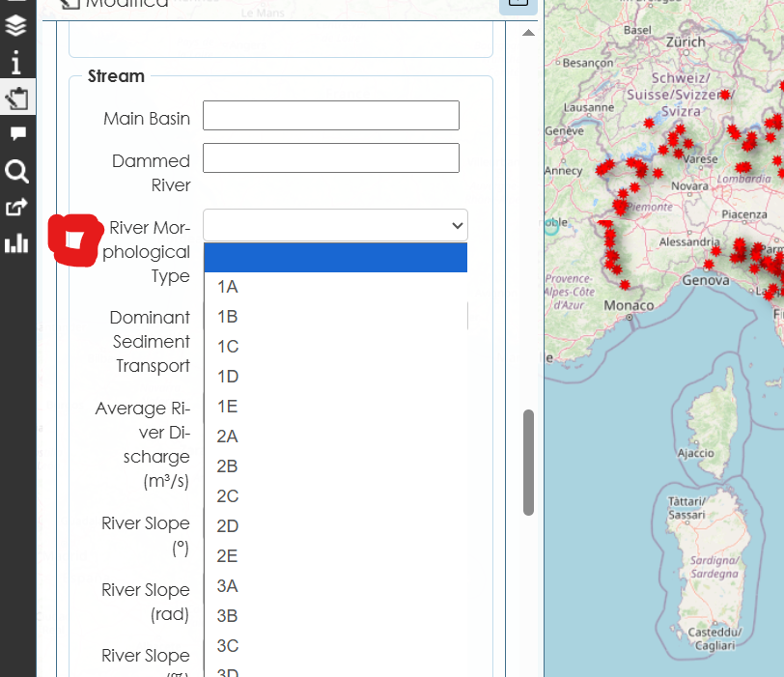Click the Dammed River text field

click(x=330, y=158)
